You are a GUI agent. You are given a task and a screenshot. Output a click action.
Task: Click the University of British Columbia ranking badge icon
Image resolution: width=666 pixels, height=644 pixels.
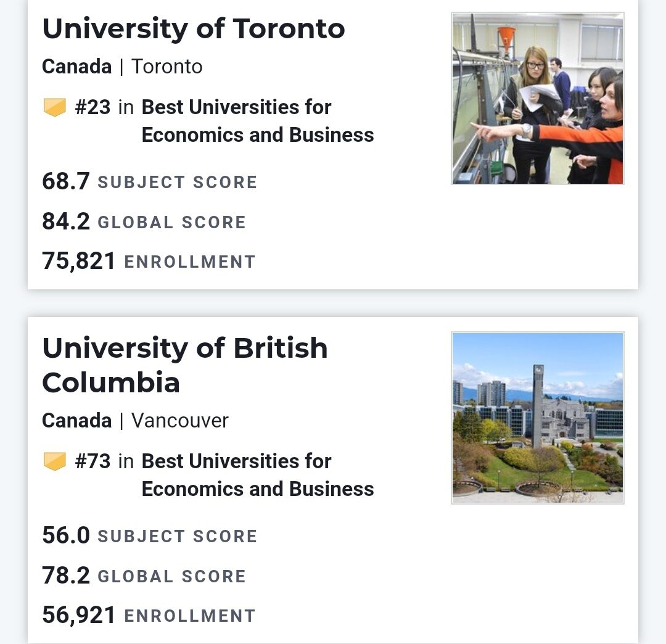tap(54, 461)
